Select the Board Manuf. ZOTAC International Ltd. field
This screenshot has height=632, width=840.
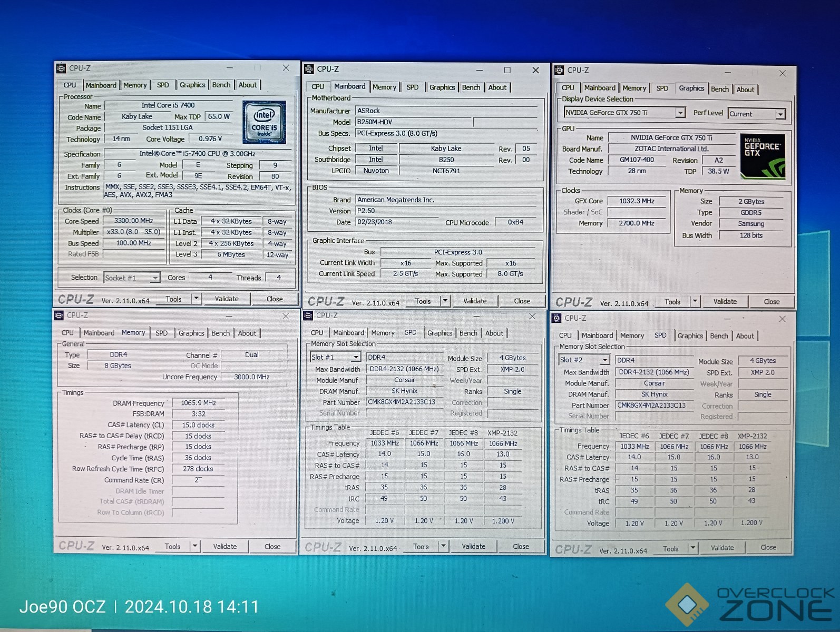point(671,149)
